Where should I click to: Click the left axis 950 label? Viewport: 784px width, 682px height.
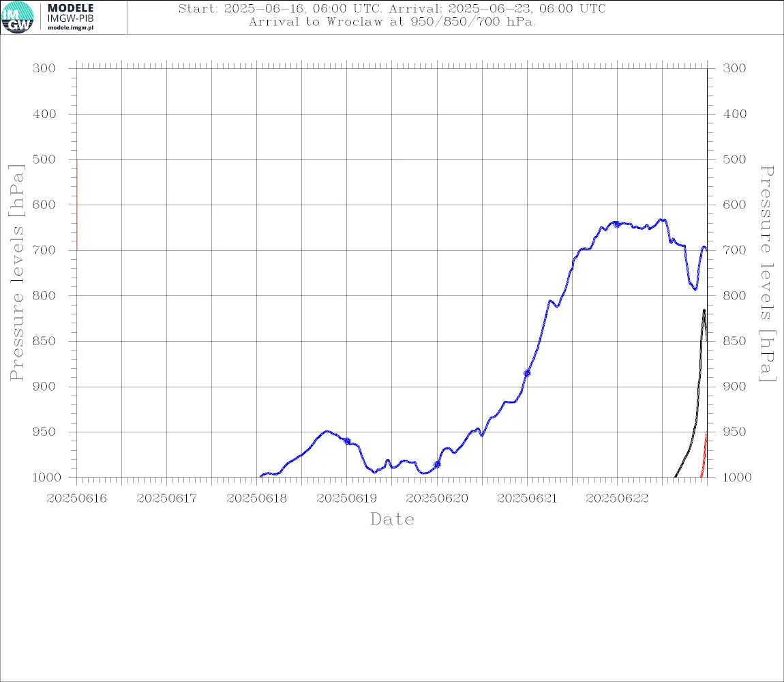44,431
